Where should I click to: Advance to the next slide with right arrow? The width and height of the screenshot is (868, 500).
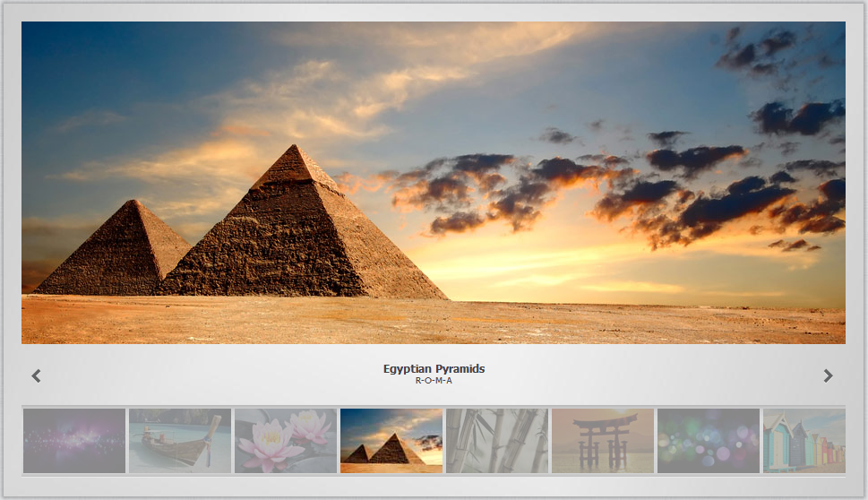[829, 376]
